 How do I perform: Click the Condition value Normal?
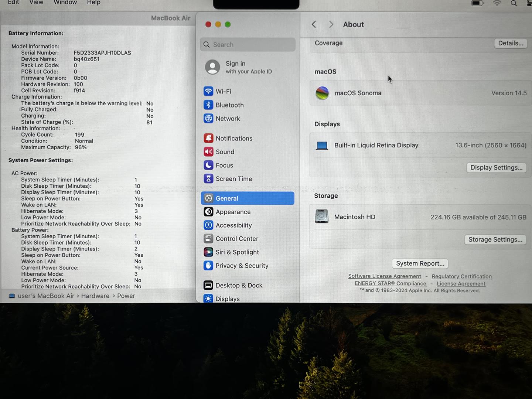[x=84, y=141]
